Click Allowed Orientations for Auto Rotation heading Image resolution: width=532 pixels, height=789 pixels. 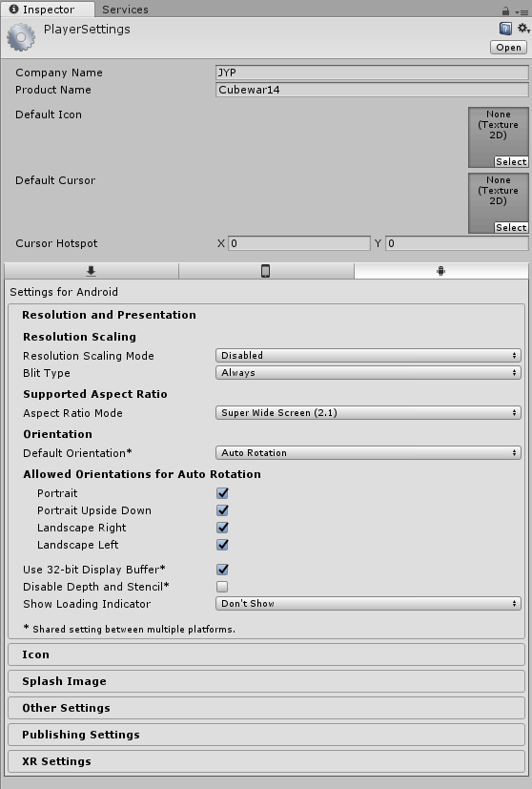click(142, 474)
